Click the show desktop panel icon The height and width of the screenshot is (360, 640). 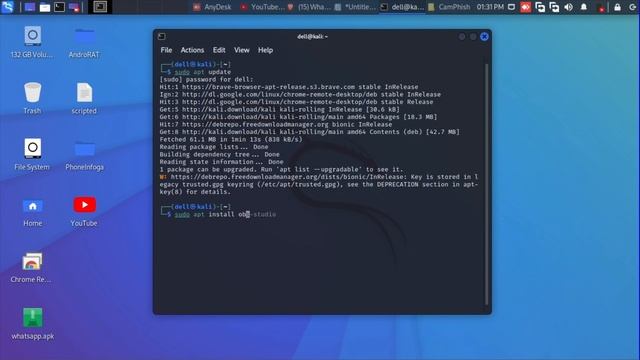pyautogui.click(x=30, y=7)
